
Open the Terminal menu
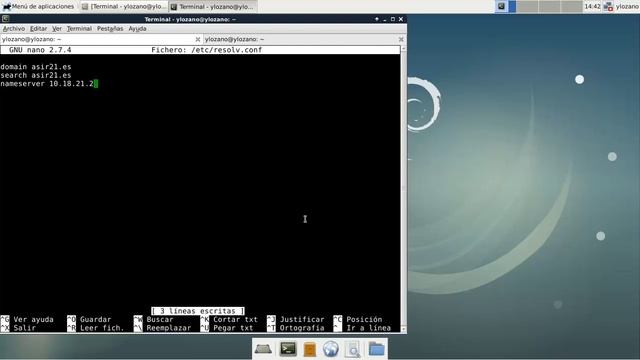point(79,29)
